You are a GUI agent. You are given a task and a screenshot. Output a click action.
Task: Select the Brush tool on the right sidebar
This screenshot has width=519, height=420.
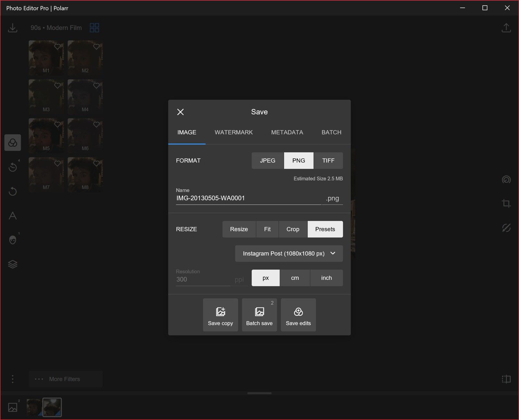point(506,228)
